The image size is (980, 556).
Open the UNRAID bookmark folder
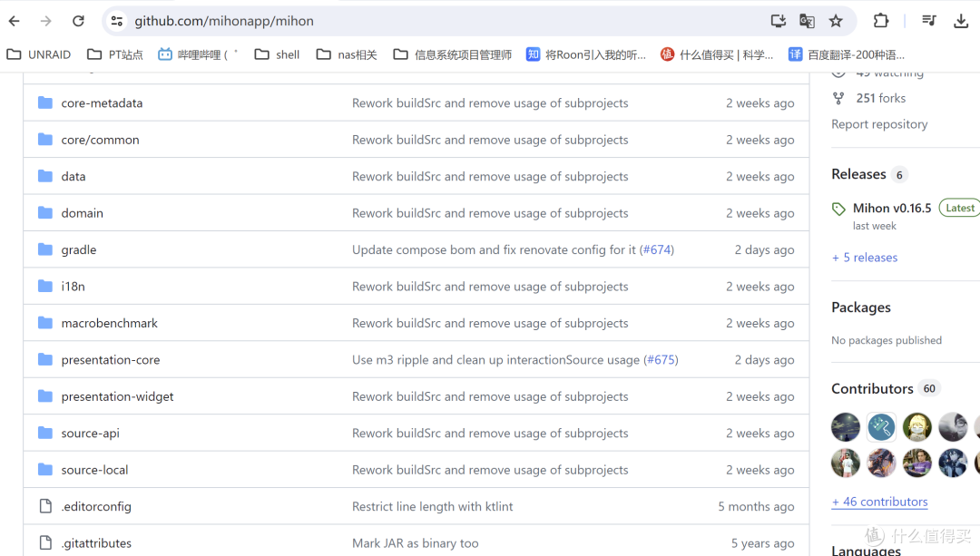[x=39, y=54]
